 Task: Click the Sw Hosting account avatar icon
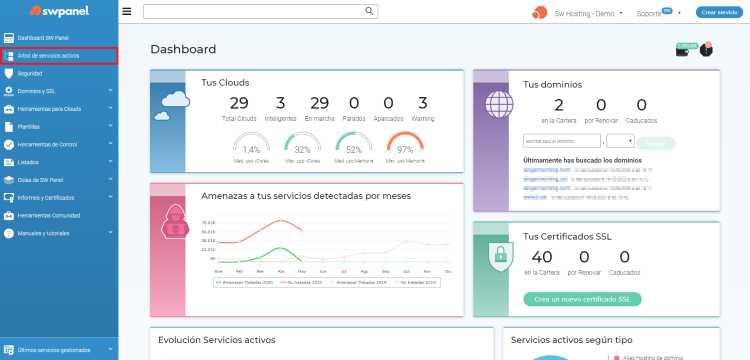[x=540, y=12]
